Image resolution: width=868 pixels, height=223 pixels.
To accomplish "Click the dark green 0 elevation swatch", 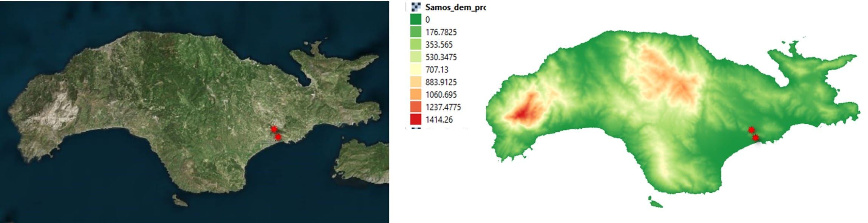I will tap(416, 20).
